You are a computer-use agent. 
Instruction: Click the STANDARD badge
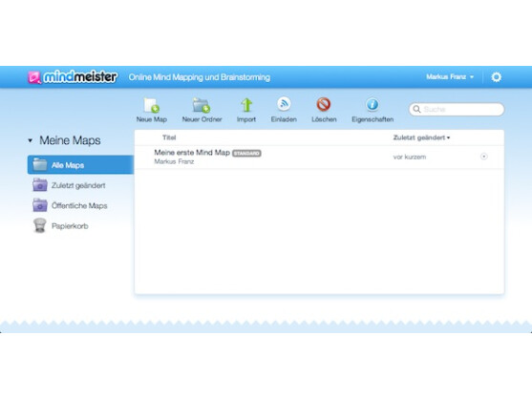[246, 154]
